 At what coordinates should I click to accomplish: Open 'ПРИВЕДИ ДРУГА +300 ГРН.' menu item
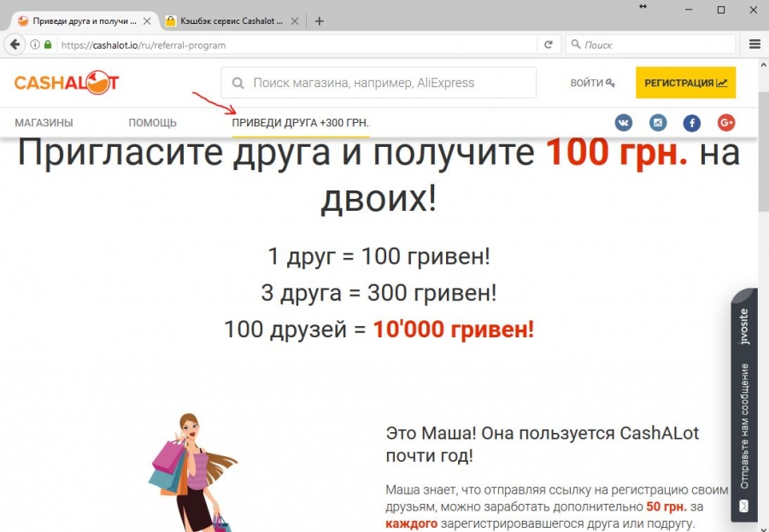click(300, 123)
